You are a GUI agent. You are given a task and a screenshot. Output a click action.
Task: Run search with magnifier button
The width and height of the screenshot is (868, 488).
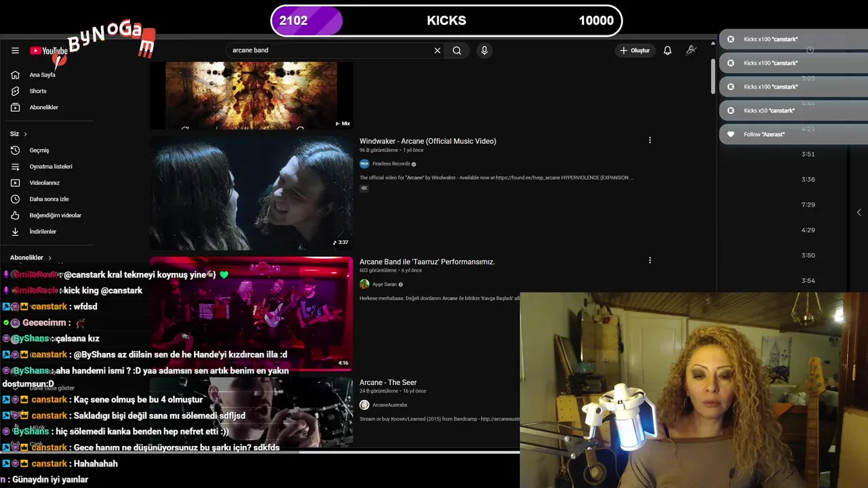[457, 50]
